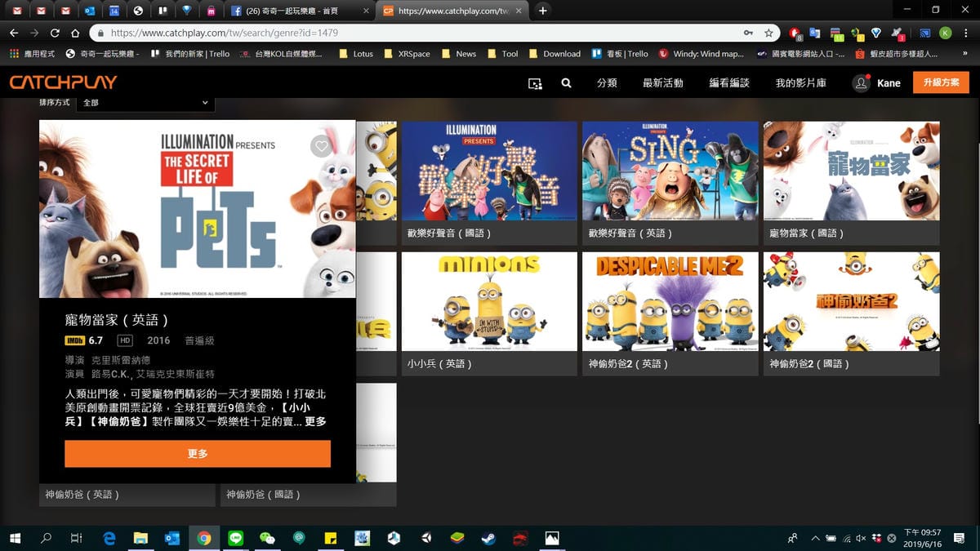980x551 pixels.
Task: Open the XRSpace bookmark folder
Action: [406, 54]
